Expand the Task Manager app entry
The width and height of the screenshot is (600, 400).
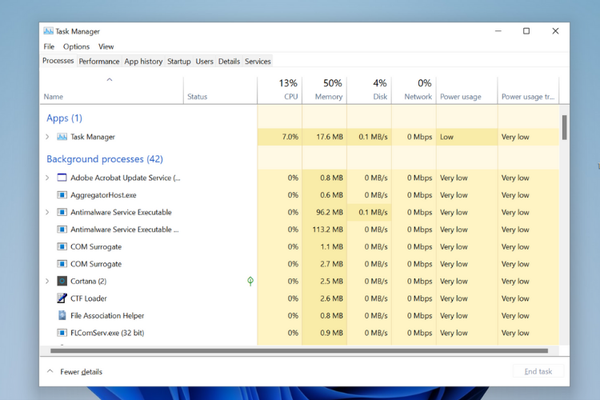pos(47,137)
